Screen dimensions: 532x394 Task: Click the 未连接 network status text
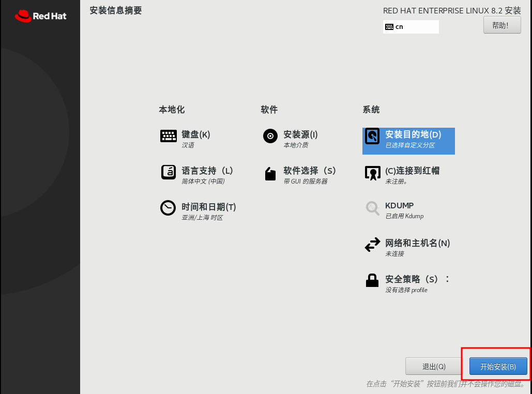coord(394,254)
